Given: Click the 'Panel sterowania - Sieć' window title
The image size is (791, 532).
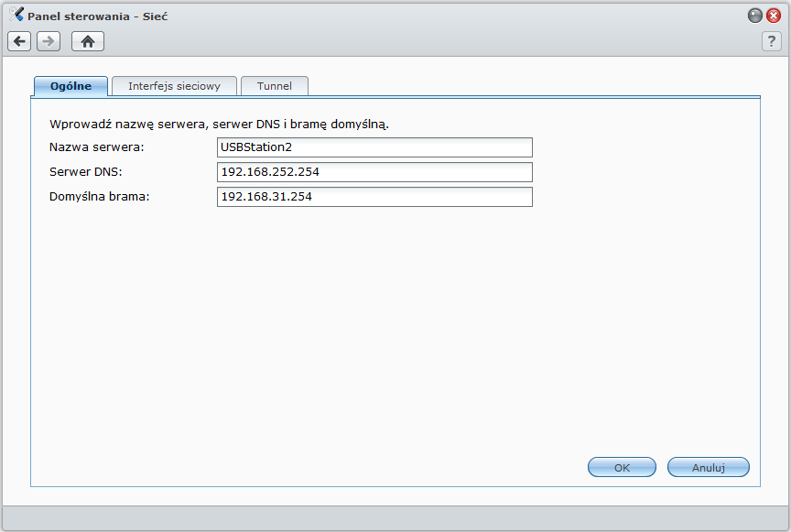Looking at the screenshot, I should tap(97, 16).
